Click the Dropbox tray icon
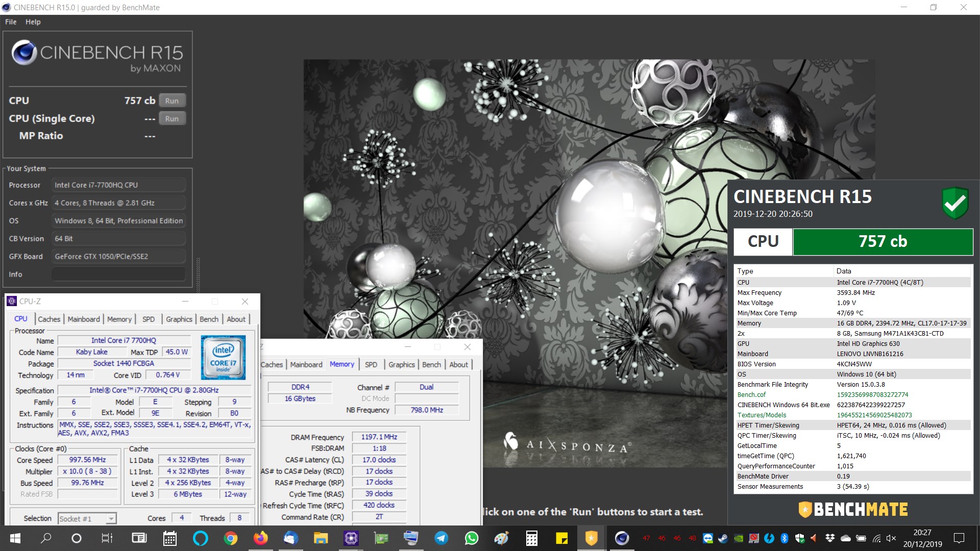The image size is (980, 551). tap(830, 538)
